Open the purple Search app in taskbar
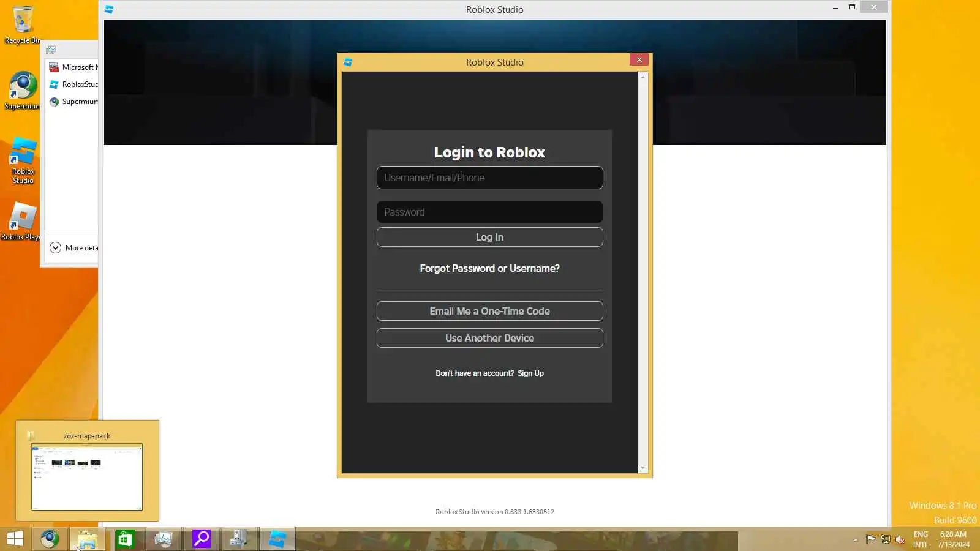The height and width of the screenshot is (551, 980). [201, 539]
